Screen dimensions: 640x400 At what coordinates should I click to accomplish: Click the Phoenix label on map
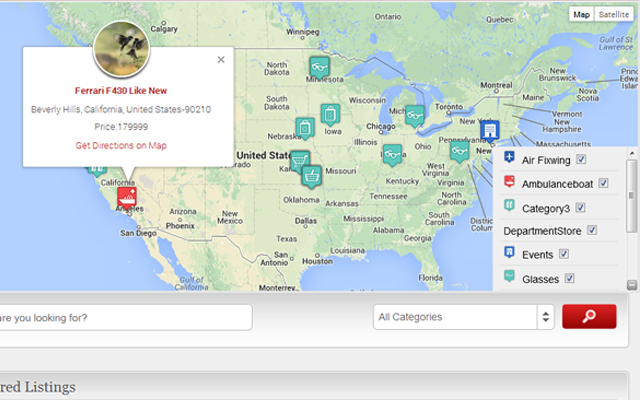pyautogui.click(x=180, y=226)
